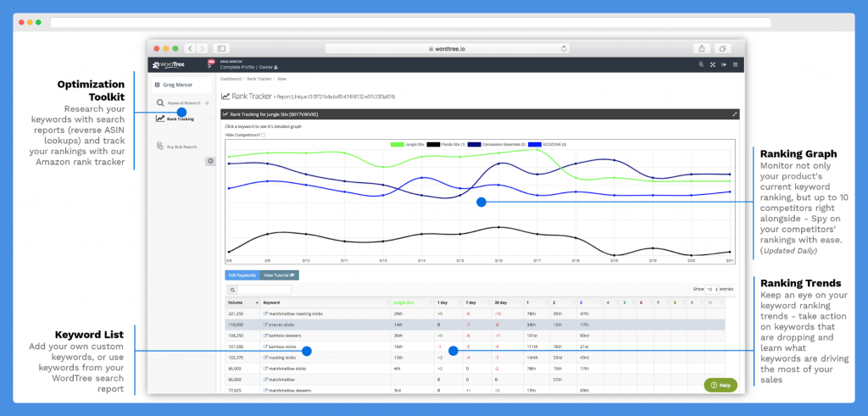Toggle ECOZONE blue legend swatch

[535, 144]
